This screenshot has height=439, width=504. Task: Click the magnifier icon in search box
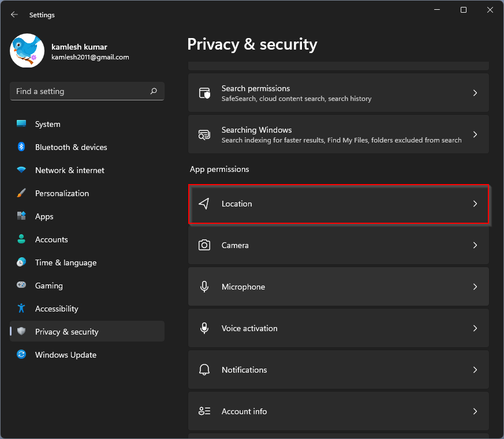tap(154, 91)
